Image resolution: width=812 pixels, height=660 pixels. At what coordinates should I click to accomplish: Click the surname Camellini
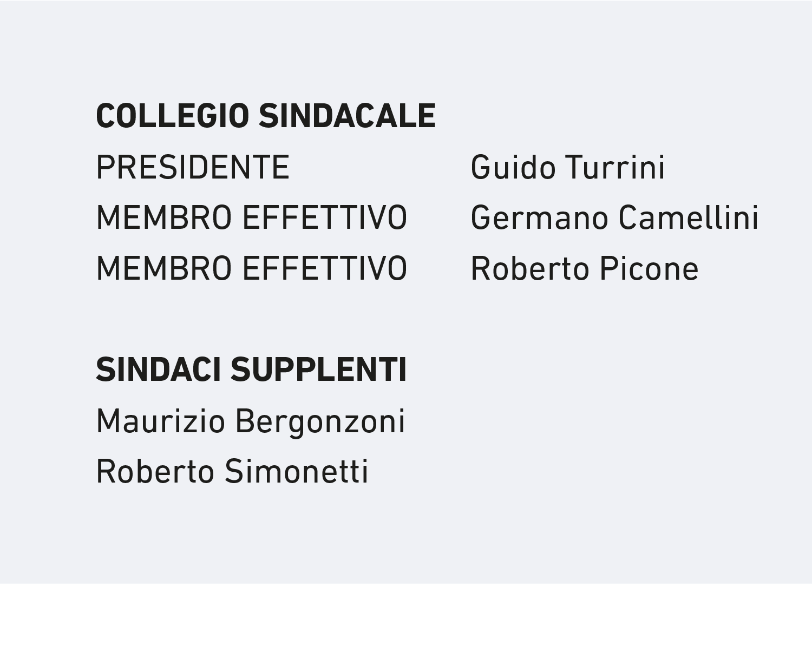click(x=689, y=218)
